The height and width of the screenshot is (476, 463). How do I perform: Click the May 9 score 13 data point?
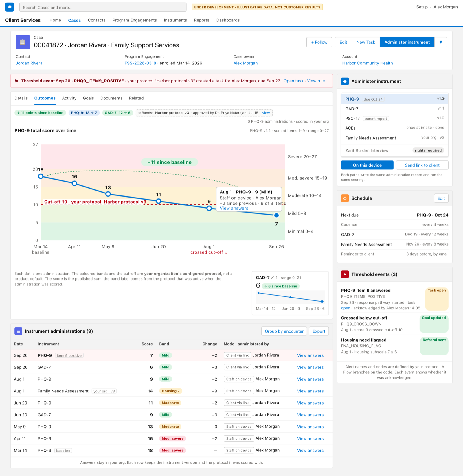point(108,194)
